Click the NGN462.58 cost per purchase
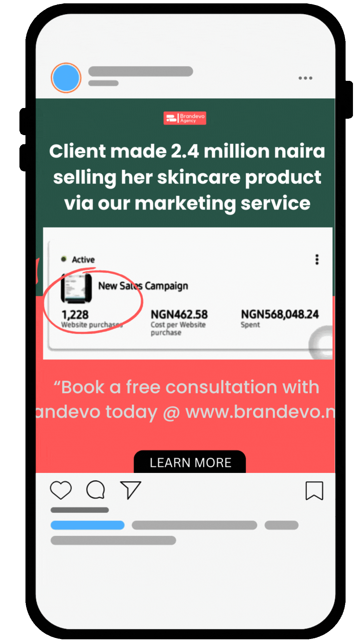362x644 pixels. pos(179,315)
